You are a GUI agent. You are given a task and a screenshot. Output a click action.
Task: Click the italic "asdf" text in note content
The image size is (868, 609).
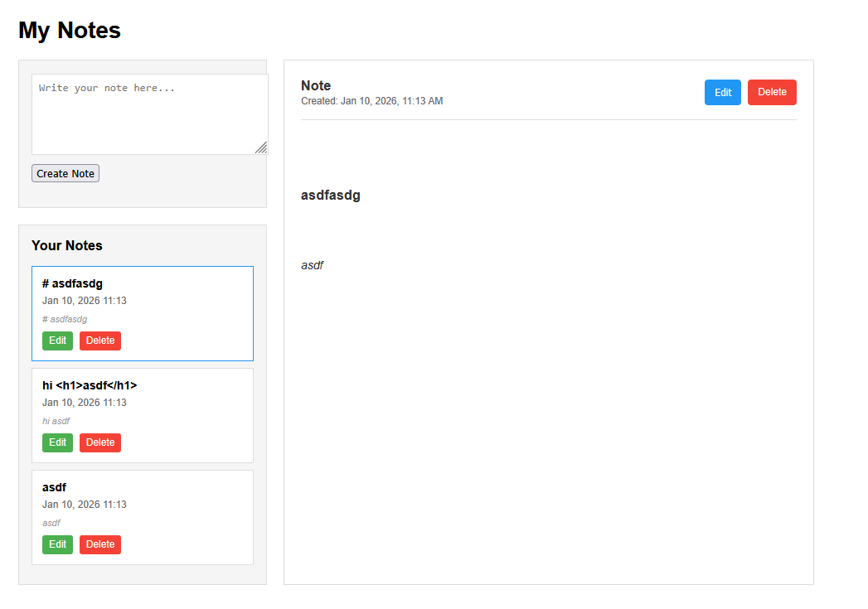point(312,265)
